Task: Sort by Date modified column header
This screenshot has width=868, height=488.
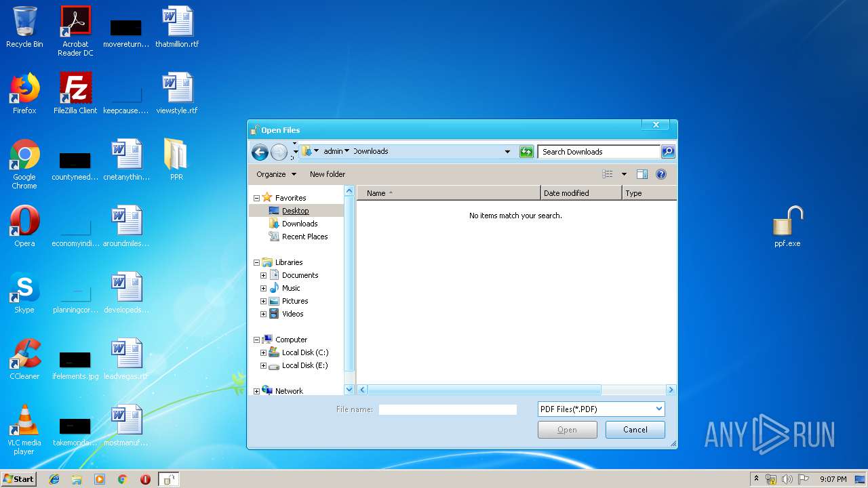Action: coord(581,193)
